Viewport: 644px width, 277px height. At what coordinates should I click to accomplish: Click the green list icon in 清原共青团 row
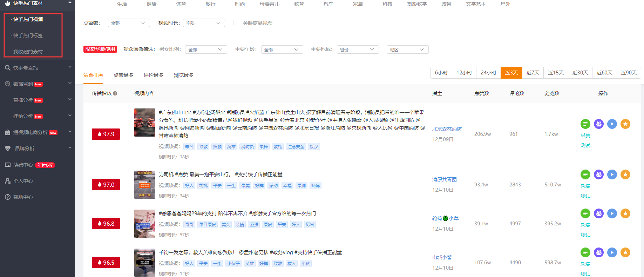(x=585, y=174)
